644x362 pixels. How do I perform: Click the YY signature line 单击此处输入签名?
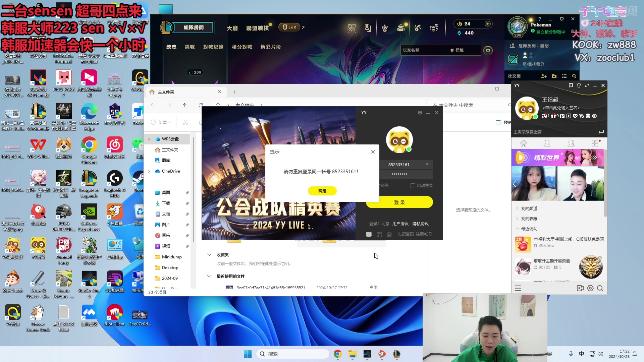(561, 108)
